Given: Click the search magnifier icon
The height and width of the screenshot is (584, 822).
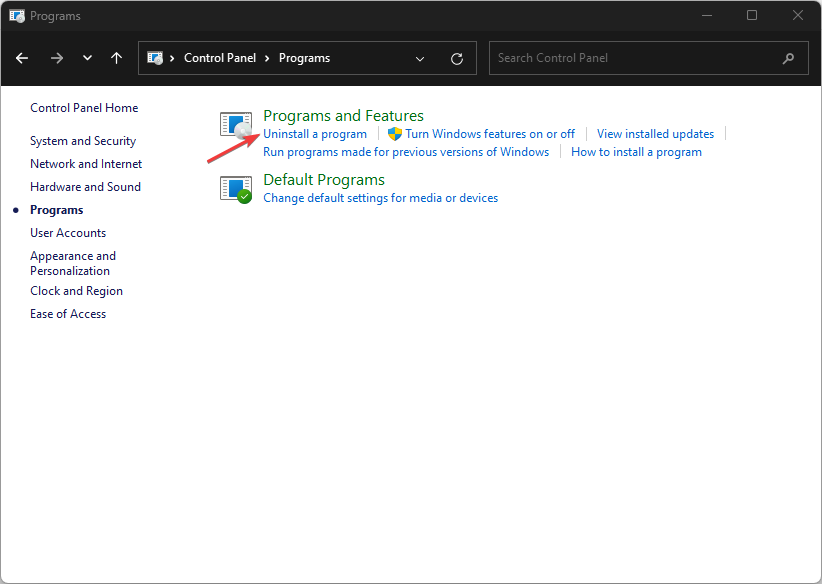Looking at the screenshot, I should coord(788,59).
